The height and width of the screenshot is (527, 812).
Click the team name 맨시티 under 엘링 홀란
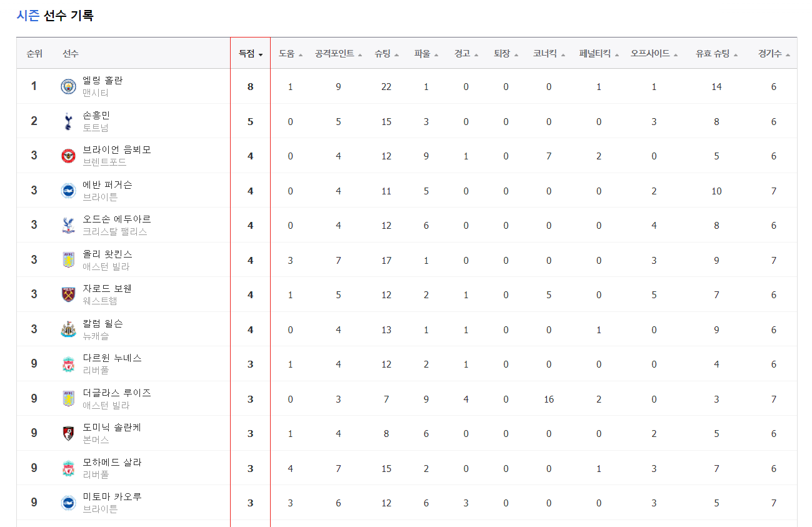(96, 93)
